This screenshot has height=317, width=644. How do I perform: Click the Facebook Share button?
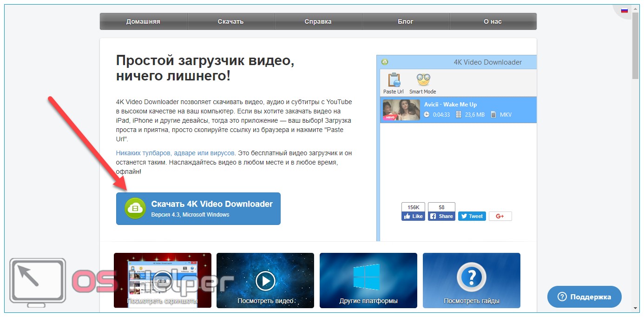tap(441, 216)
